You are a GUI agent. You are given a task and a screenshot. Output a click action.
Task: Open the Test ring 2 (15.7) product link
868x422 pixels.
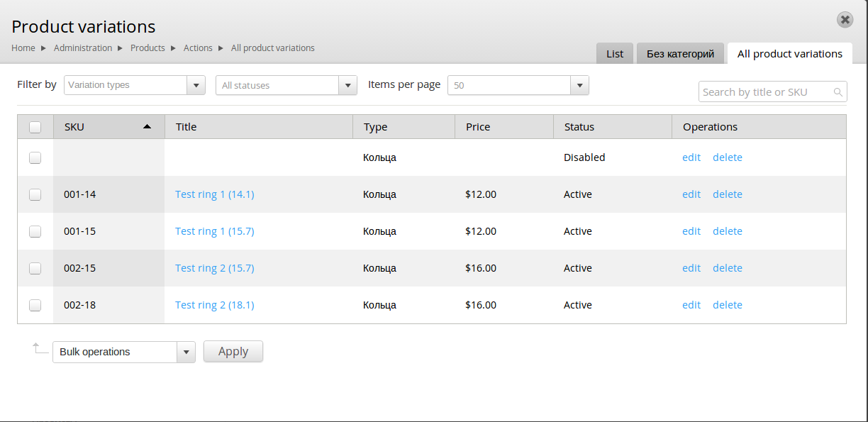point(215,268)
